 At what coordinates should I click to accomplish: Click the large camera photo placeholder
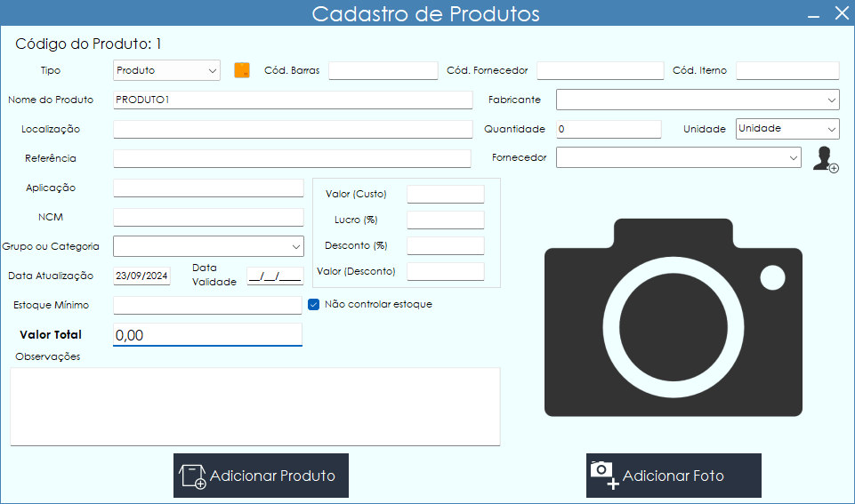pyautogui.click(x=673, y=317)
